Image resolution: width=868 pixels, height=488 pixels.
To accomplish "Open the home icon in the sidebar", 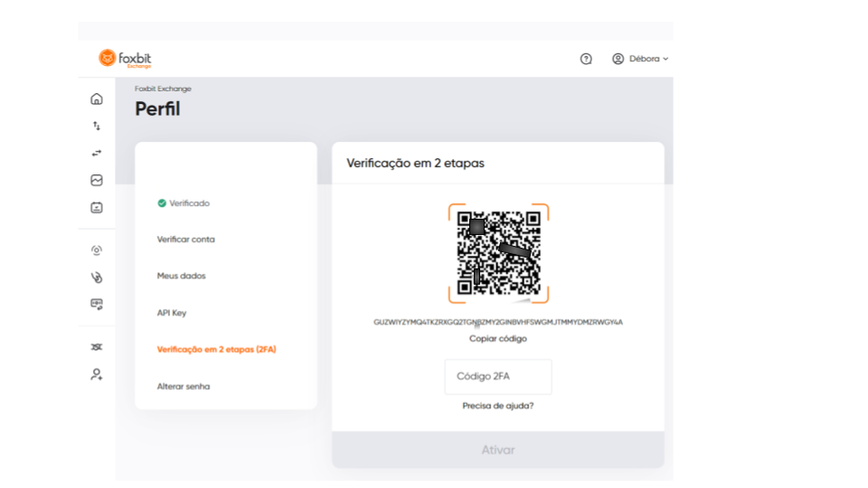I will tap(97, 99).
